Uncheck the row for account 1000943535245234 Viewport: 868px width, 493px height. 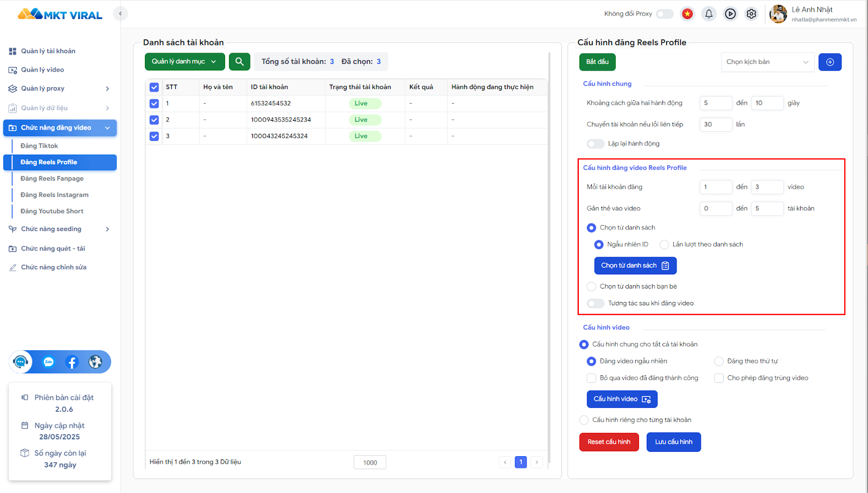154,120
